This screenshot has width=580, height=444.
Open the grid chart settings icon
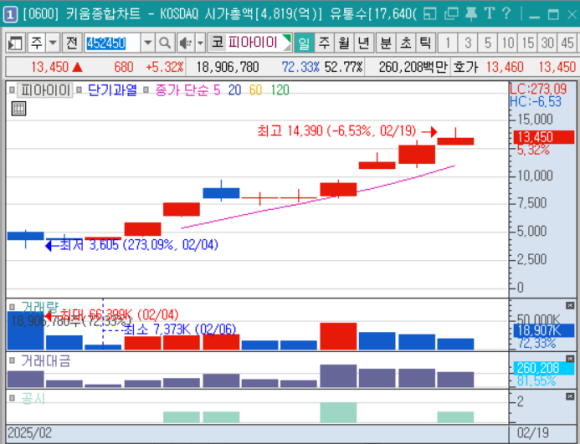point(18,109)
